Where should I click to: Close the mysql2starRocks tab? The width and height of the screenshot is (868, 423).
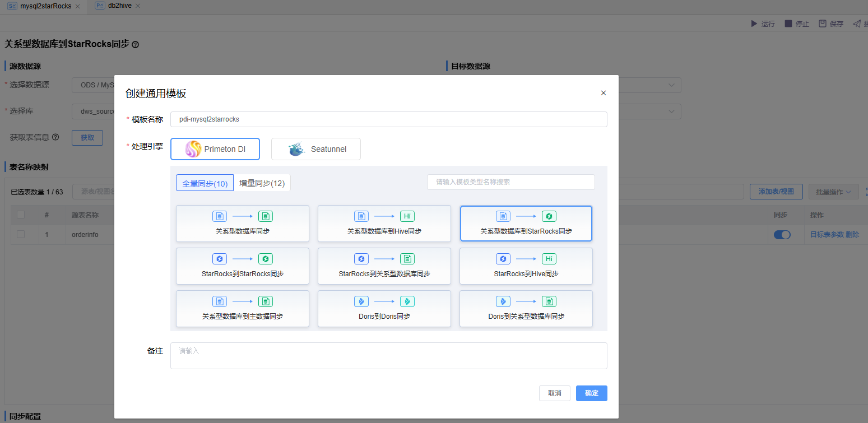pos(77,6)
